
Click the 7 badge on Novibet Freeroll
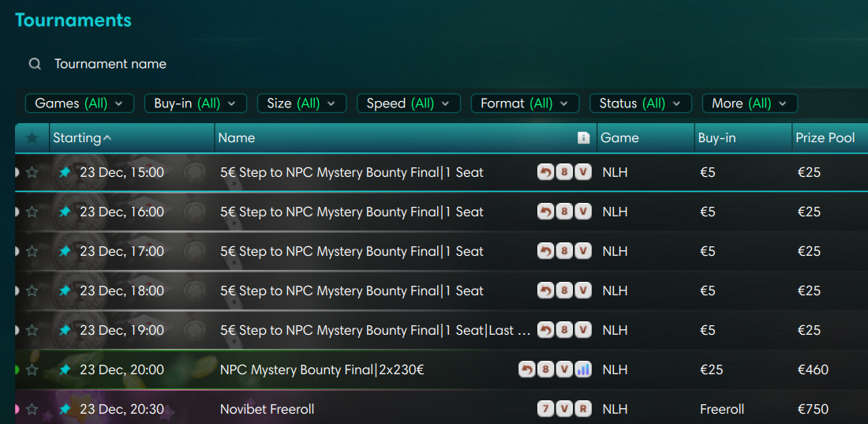[x=545, y=409]
